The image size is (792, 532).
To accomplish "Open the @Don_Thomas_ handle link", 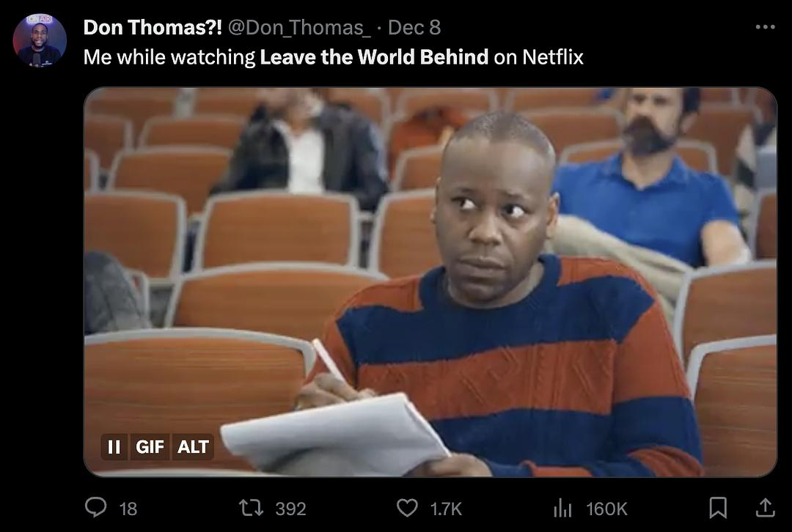I will click(x=299, y=27).
